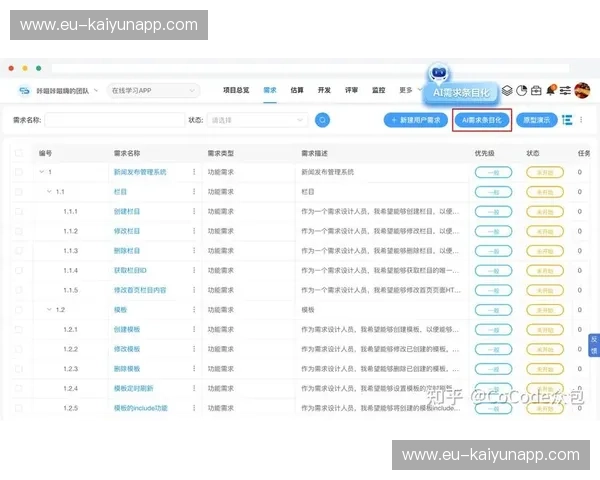This screenshot has width=600, height=480.
Task: Open row actions menu for 修改模板
Action: click(194, 349)
